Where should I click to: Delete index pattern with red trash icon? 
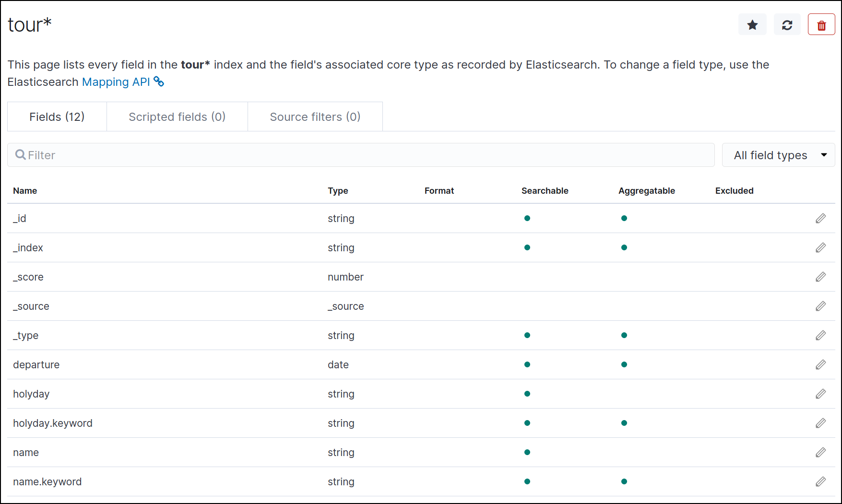(x=821, y=25)
